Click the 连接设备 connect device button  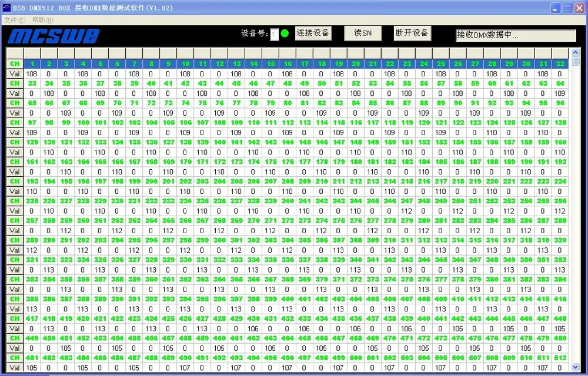313,33
